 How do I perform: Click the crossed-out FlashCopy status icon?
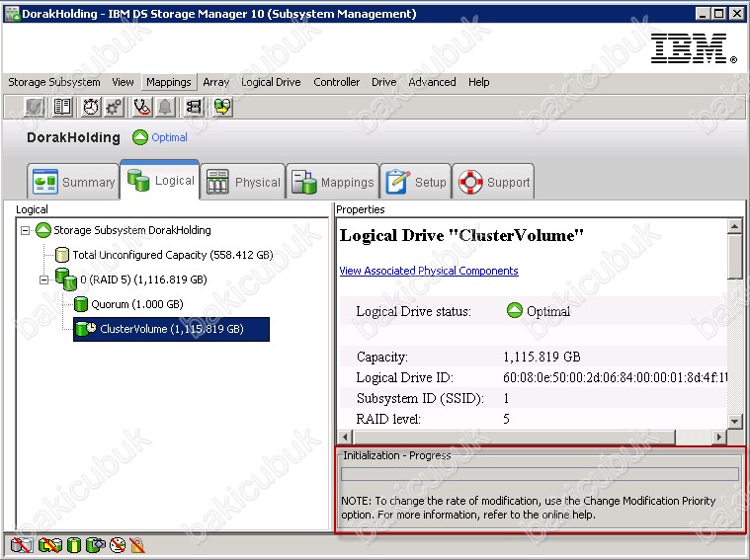[x=22, y=545]
